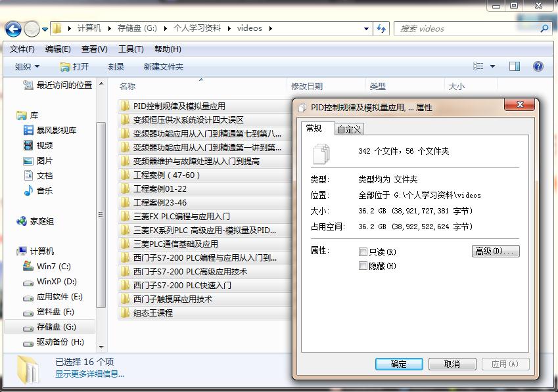Click the 高级(D)... advanced button
This screenshot has height=392, width=558.
tap(496, 251)
